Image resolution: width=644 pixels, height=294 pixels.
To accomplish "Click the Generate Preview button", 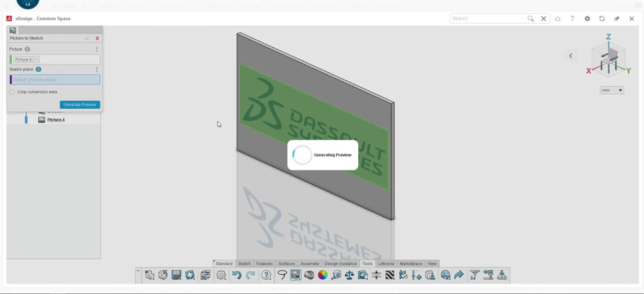I will pos(80,105).
